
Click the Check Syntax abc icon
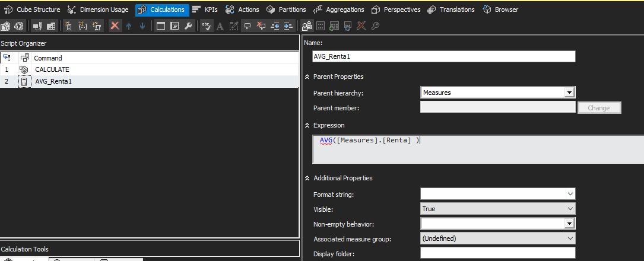[x=206, y=26]
